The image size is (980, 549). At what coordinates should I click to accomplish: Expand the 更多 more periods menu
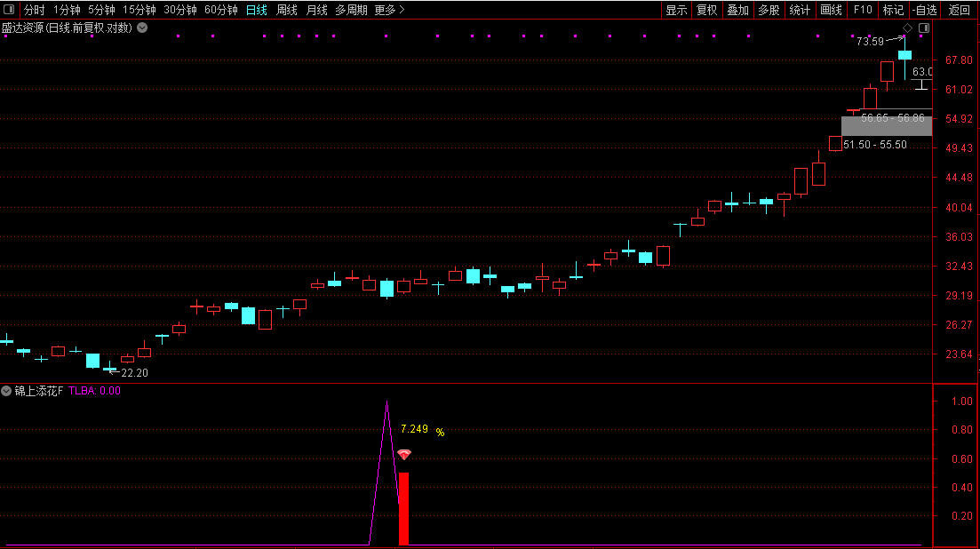coord(389,10)
